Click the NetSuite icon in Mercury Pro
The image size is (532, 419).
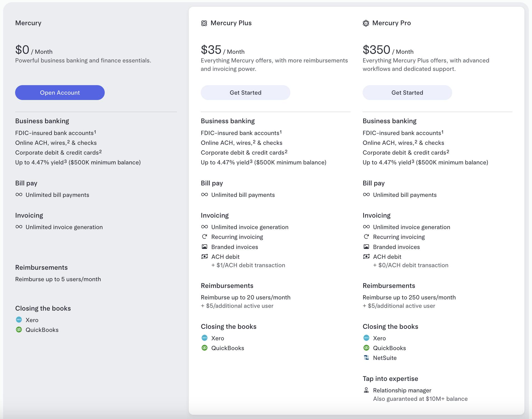[x=366, y=358]
